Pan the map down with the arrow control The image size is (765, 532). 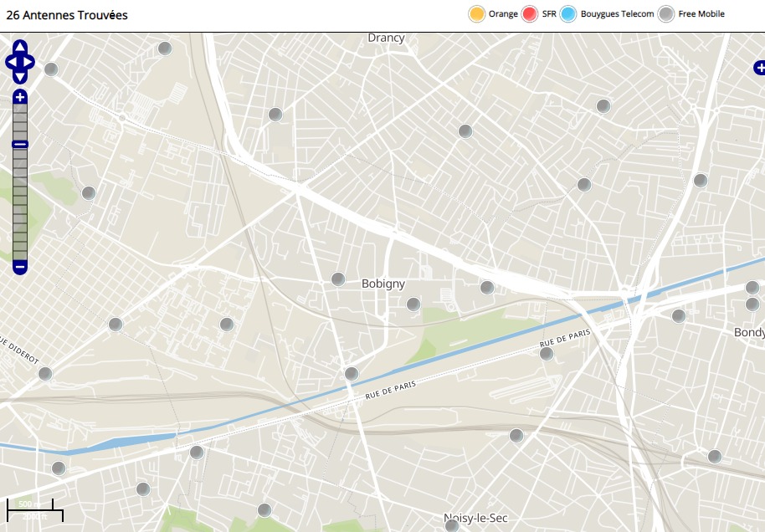20,76
